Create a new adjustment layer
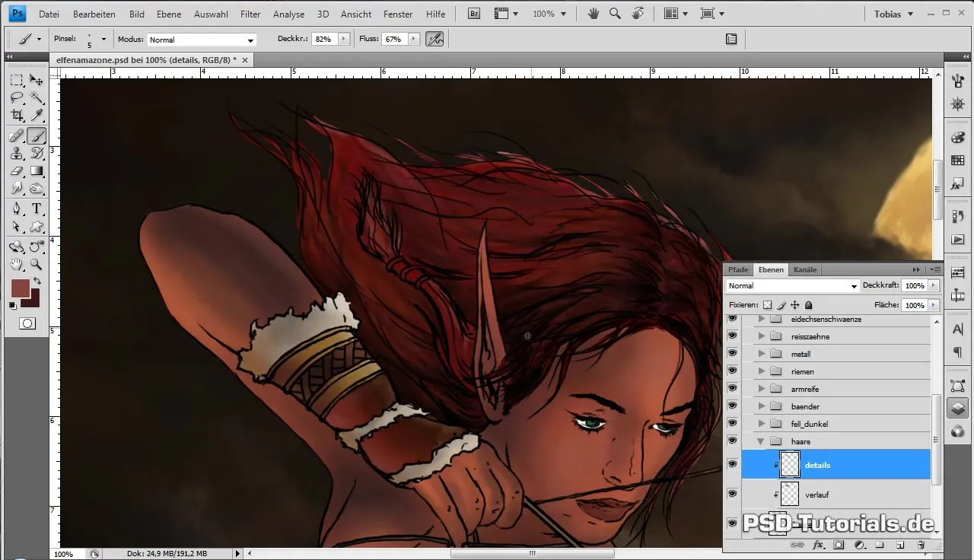Image resolution: width=974 pixels, height=560 pixels. pyautogui.click(x=859, y=545)
